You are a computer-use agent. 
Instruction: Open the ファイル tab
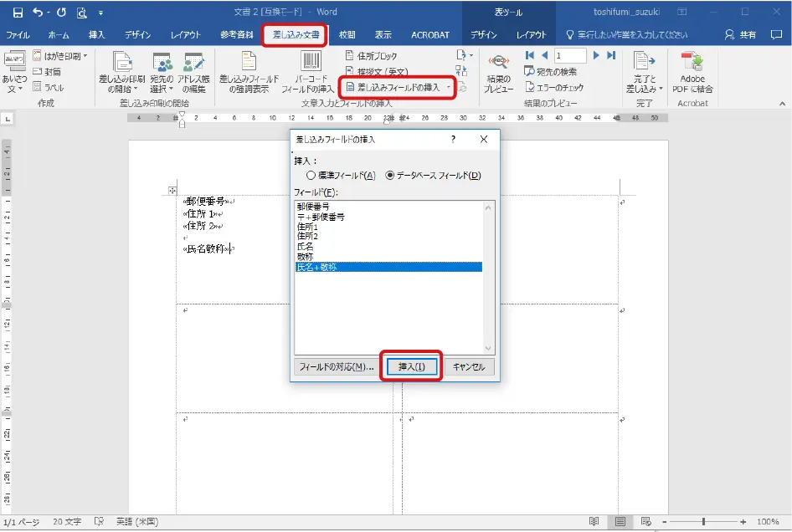click(18, 35)
